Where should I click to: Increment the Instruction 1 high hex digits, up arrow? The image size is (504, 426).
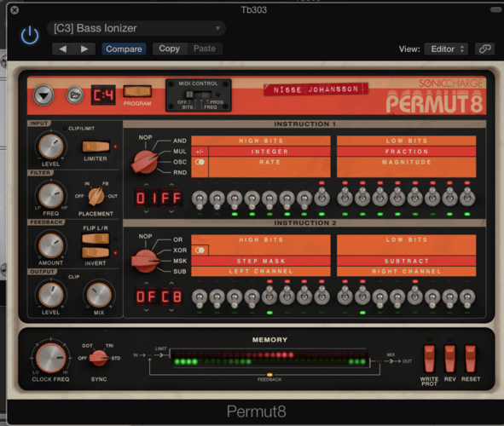click(x=146, y=185)
